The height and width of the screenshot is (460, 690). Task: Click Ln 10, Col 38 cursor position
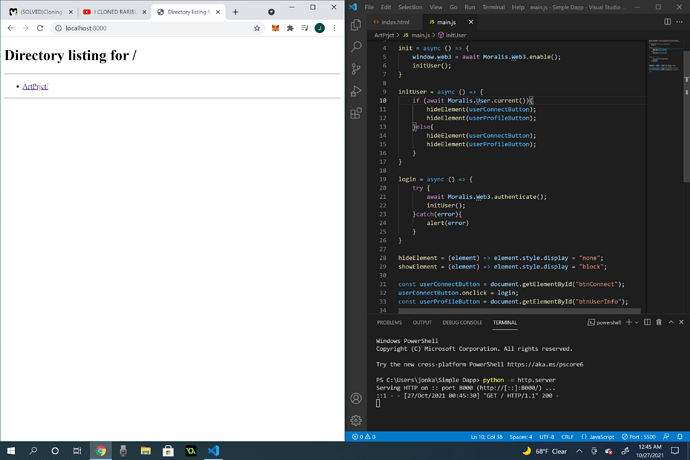click(x=487, y=437)
